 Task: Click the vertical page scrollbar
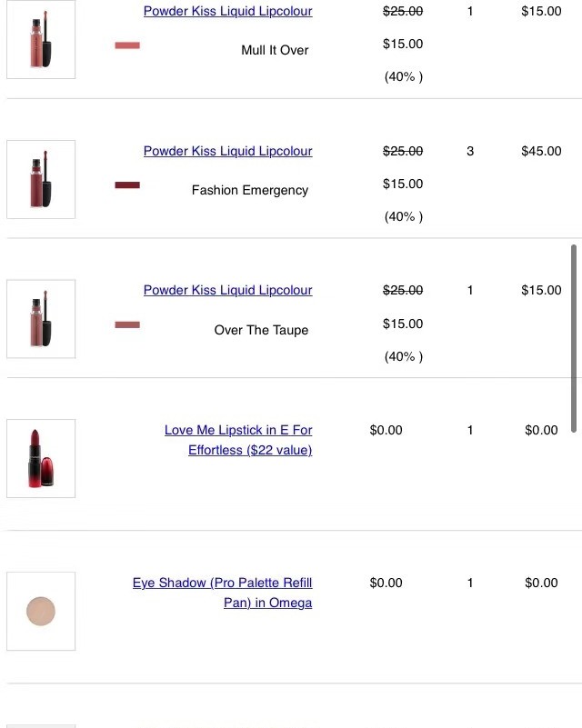574,336
